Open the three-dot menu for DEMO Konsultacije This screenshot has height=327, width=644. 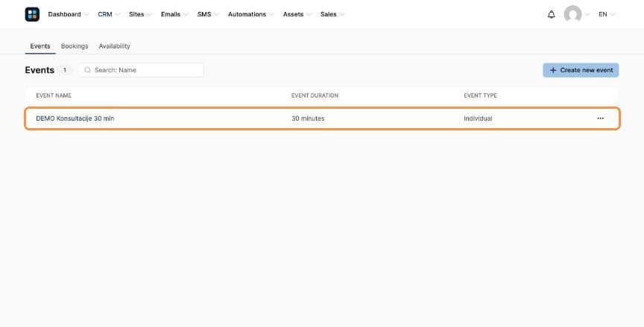coord(601,118)
